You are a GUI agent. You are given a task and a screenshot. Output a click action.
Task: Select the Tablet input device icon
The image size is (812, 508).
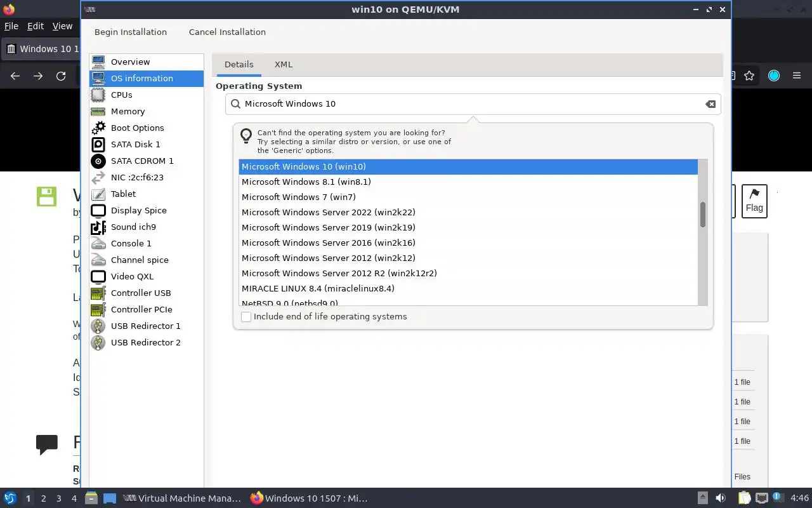click(98, 194)
